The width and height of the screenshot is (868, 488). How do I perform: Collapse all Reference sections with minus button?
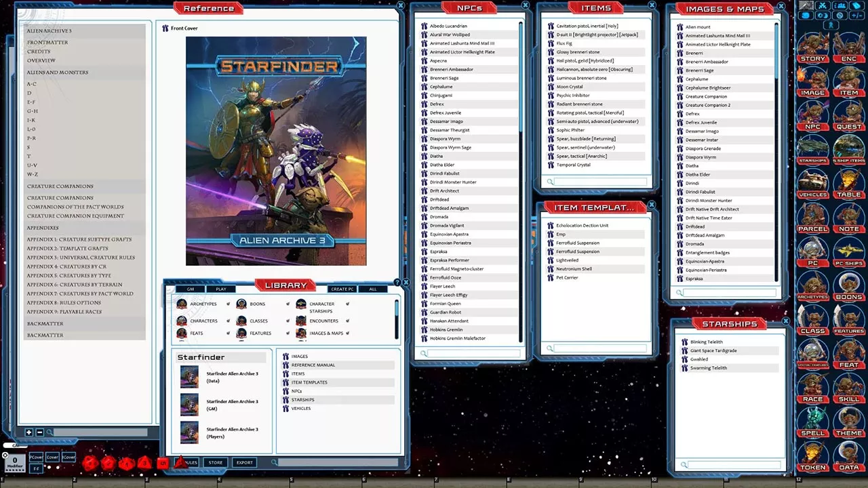(39, 432)
